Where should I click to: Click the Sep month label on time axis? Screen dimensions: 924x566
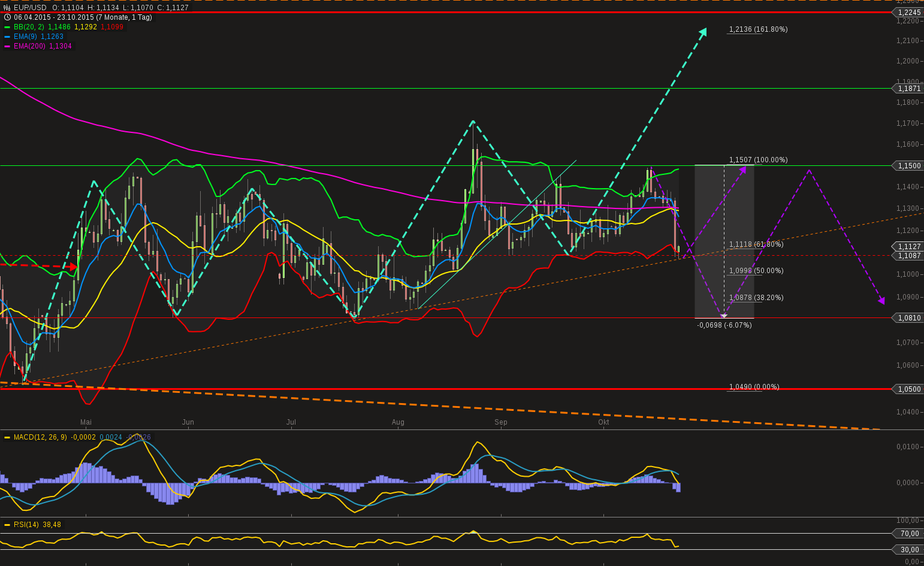[501, 422]
